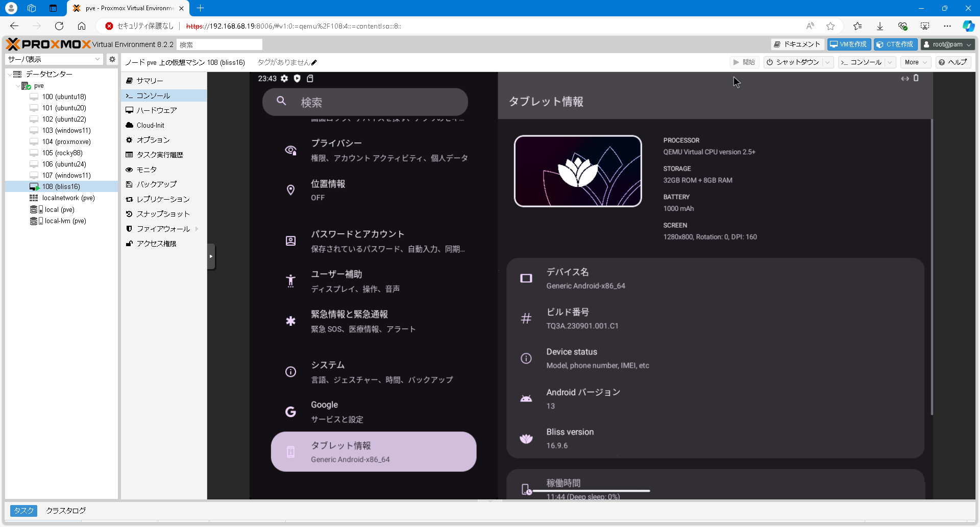
Task: Click the Shutdown (シャットダウン) button
Action: click(793, 62)
